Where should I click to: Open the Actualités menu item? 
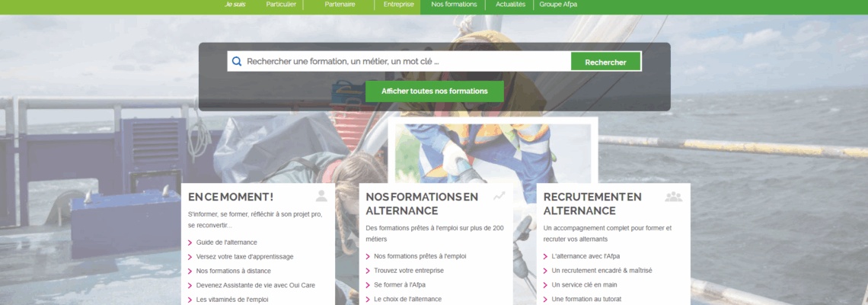click(x=510, y=5)
